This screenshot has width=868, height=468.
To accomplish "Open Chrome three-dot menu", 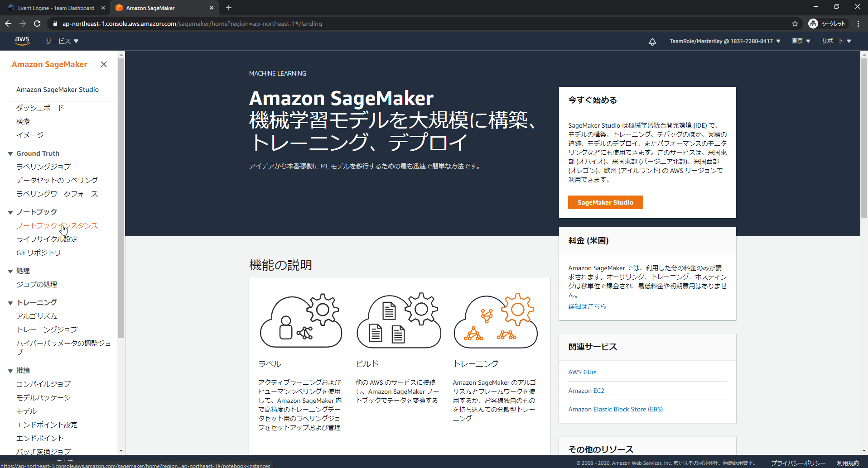I will click(x=858, y=24).
